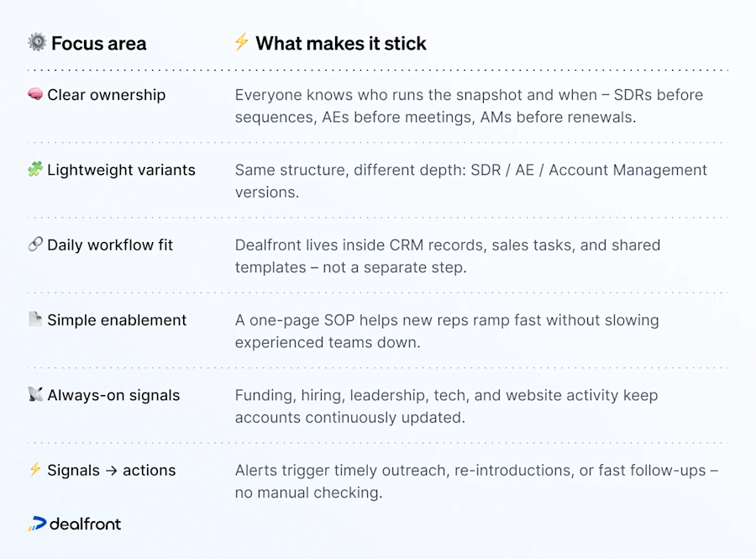Click the puzzle piece icon for Lightweight variants
The height and width of the screenshot is (559, 756).
click(x=35, y=170)
